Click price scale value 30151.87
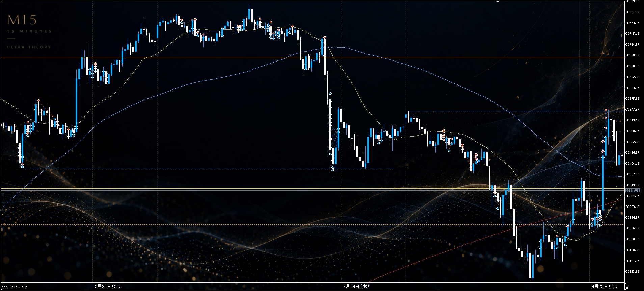This screenshot has width=644, height=291. point(633,261)
